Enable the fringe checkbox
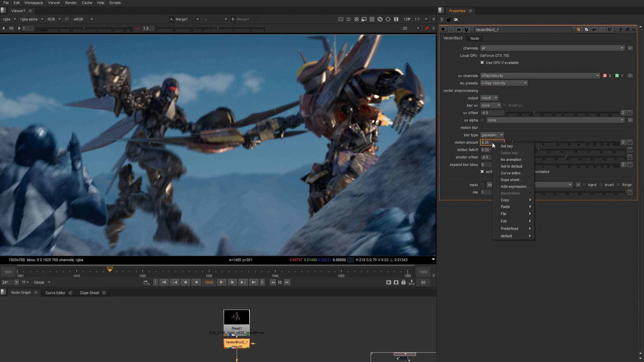The width and height of the screenshot is (644, 362). 619,185
